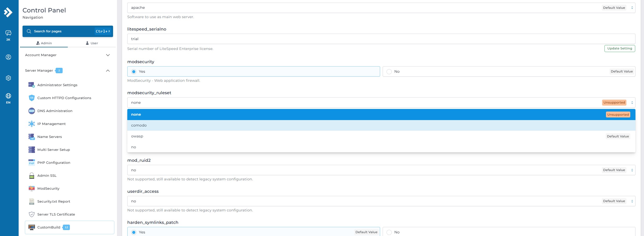This screenshot has height=236, width=644.
Task: Click the DNS Administration icon
Action: click(x=32, y=111)
